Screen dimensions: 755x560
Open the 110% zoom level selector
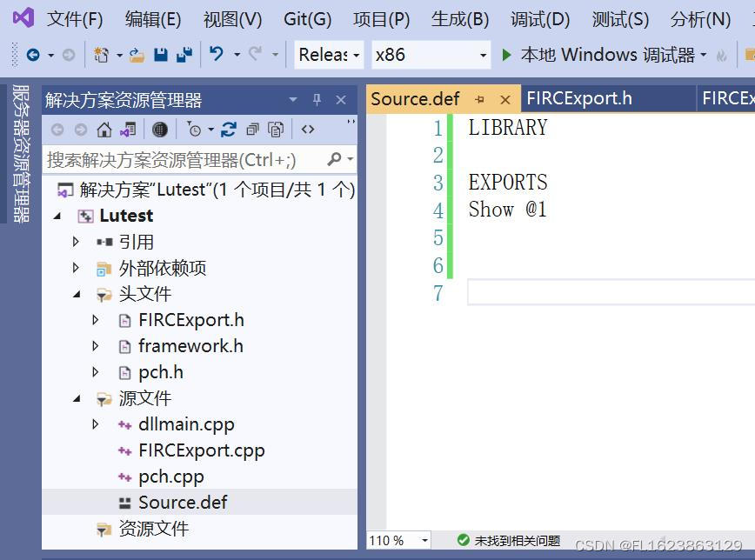click(x=398, y=540)
